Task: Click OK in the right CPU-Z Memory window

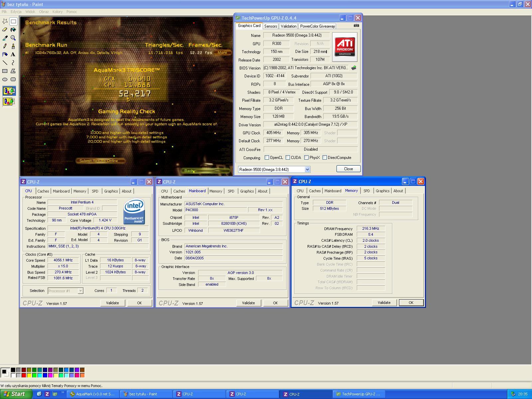Action: [x=411, y=303]
